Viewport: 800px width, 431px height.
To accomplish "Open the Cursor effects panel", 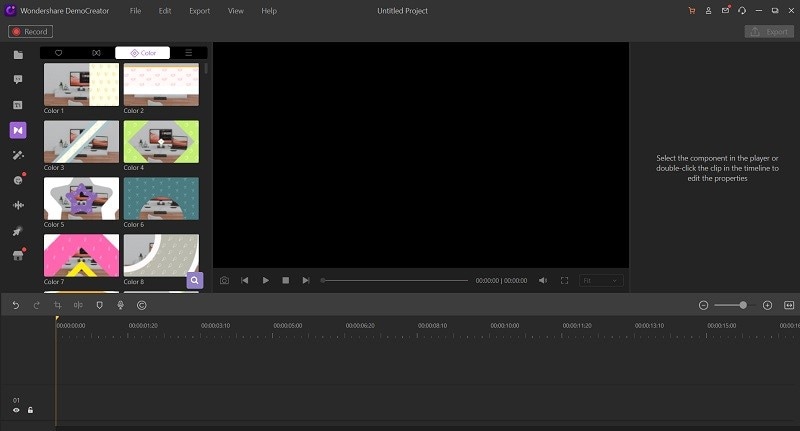I will [18, 231].
